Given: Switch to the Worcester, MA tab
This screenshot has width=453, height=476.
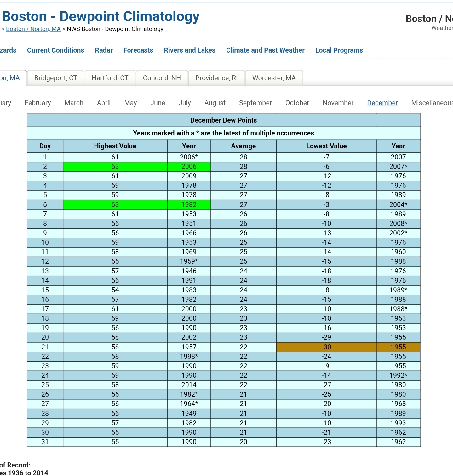Looking at the screenshot, I should pos(274,78).
